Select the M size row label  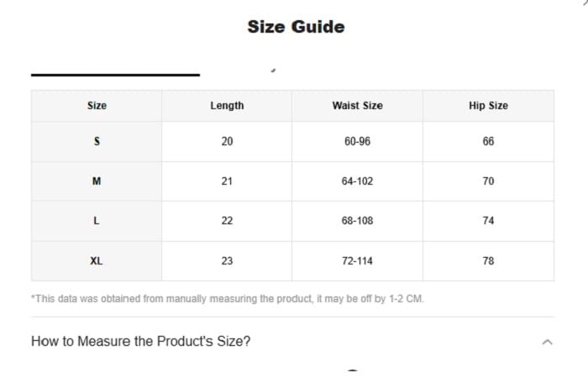tap(97, 181)
